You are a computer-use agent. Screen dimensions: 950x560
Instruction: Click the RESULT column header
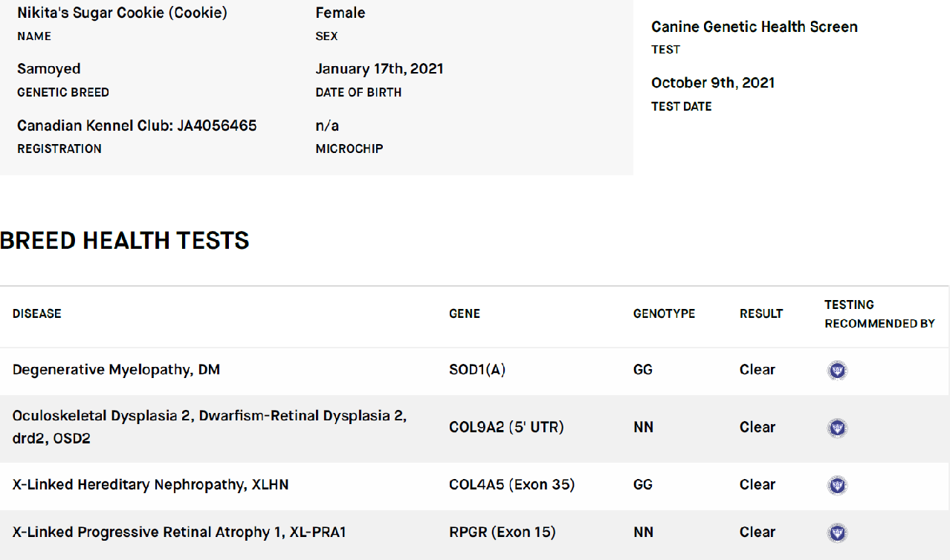click(761, 313)
